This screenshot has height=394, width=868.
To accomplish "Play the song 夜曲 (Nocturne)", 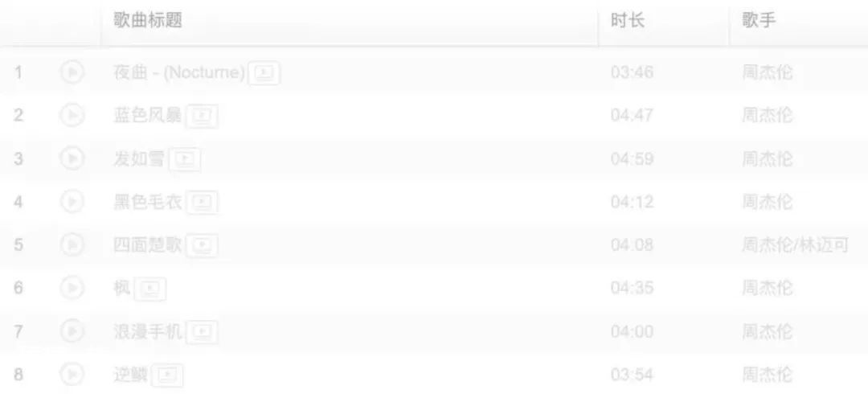I will pyautogui.click(x=72, y=72).
